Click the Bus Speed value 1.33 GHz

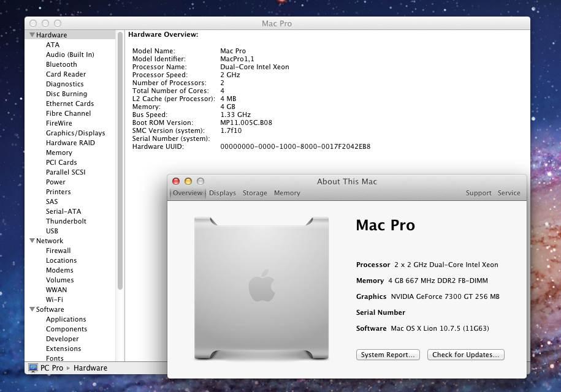pyautogui.click(x=235, y=115)
